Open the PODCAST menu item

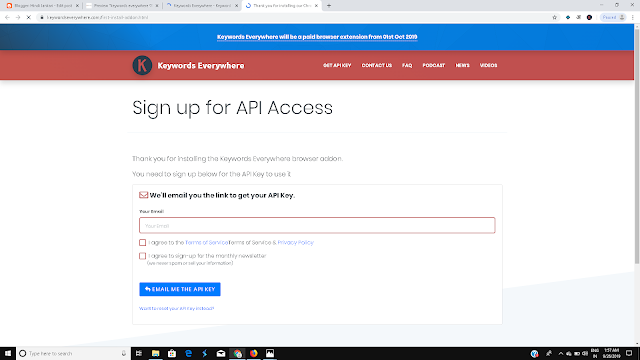pyautogui.click(x=433, y=65)
